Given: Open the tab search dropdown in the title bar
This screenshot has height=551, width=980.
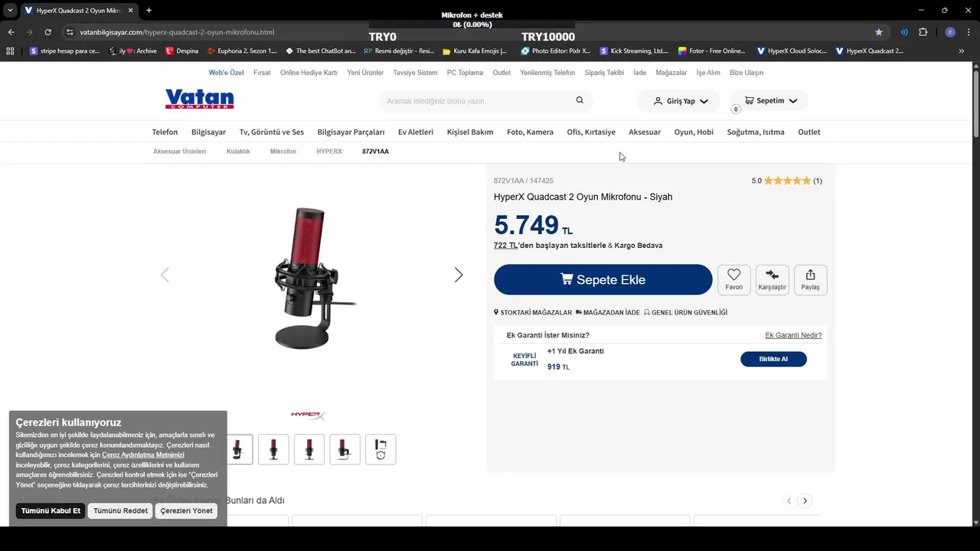Looking at the screenshot, I should (x=10, y=10).
